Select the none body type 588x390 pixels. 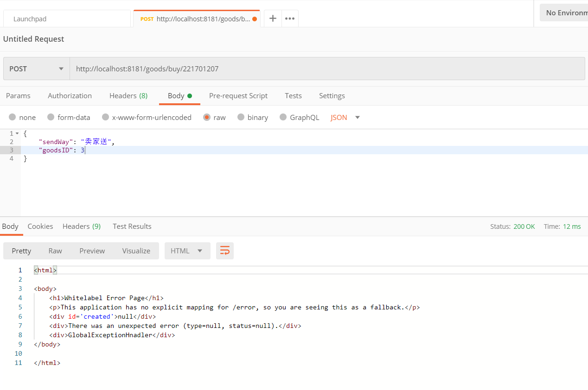(22, 117)
